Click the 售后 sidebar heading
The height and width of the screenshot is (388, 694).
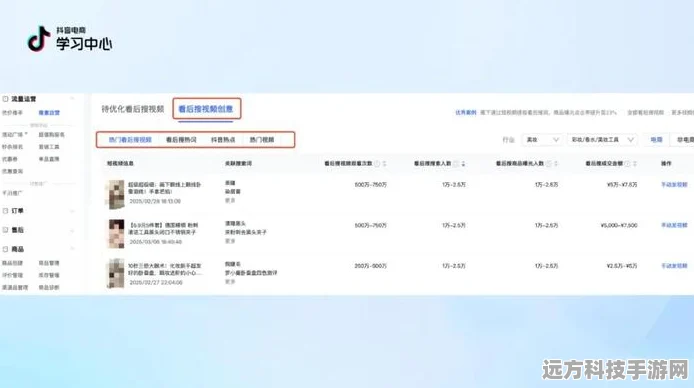[x=17, y=230]
